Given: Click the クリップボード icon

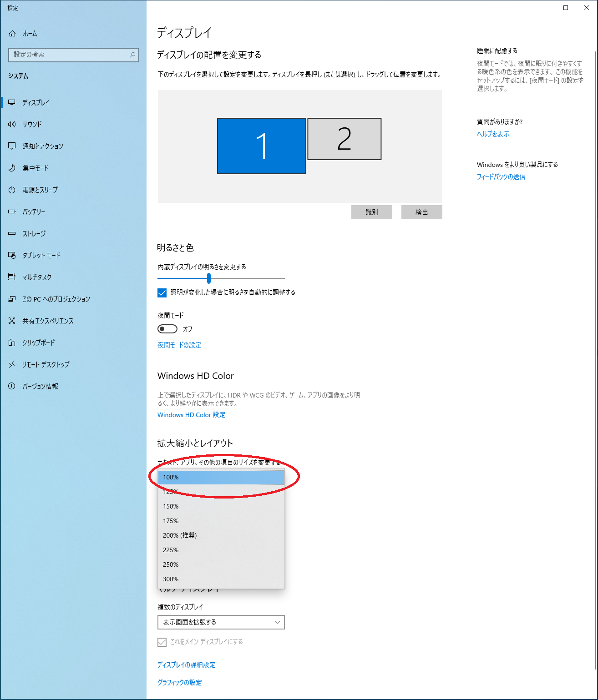Looking at the screenshot, I should (12, 342).
